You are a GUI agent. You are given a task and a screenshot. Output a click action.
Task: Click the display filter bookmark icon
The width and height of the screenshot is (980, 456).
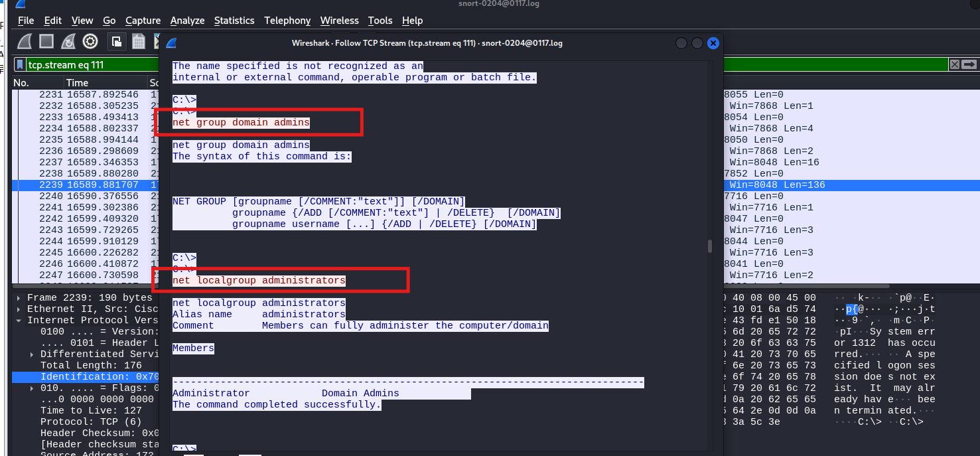click(21, 65)
